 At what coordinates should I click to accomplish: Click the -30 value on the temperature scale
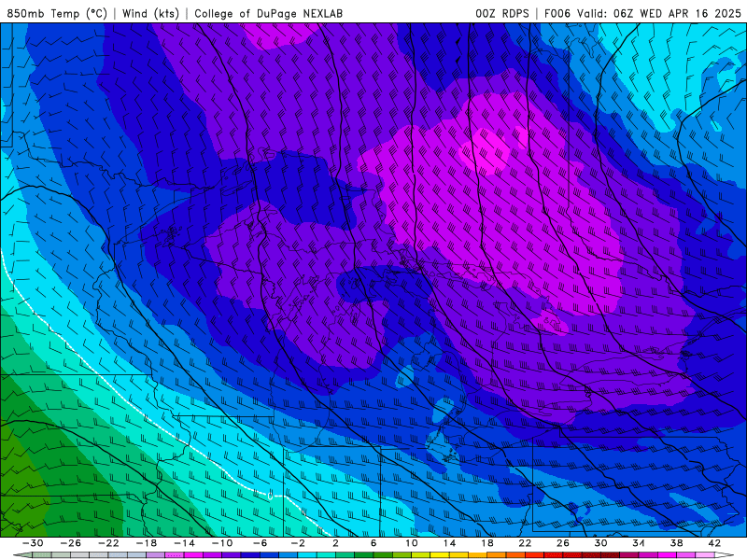(x=33, y=543)
